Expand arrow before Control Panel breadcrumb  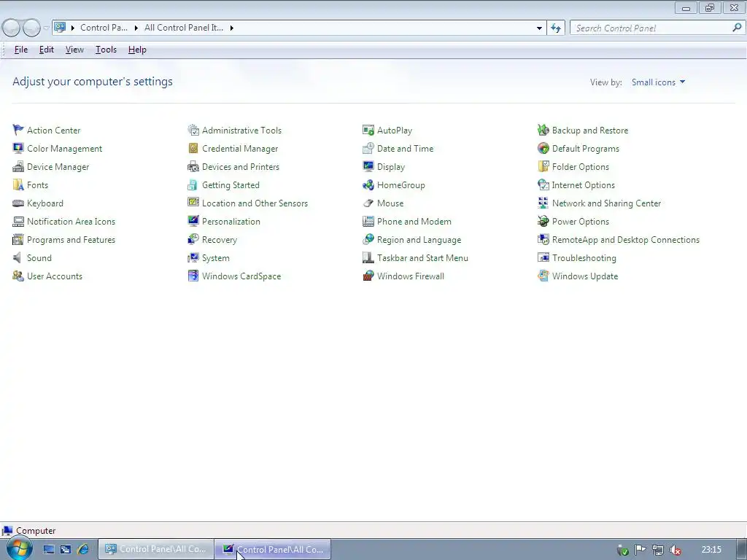point(72,28)
